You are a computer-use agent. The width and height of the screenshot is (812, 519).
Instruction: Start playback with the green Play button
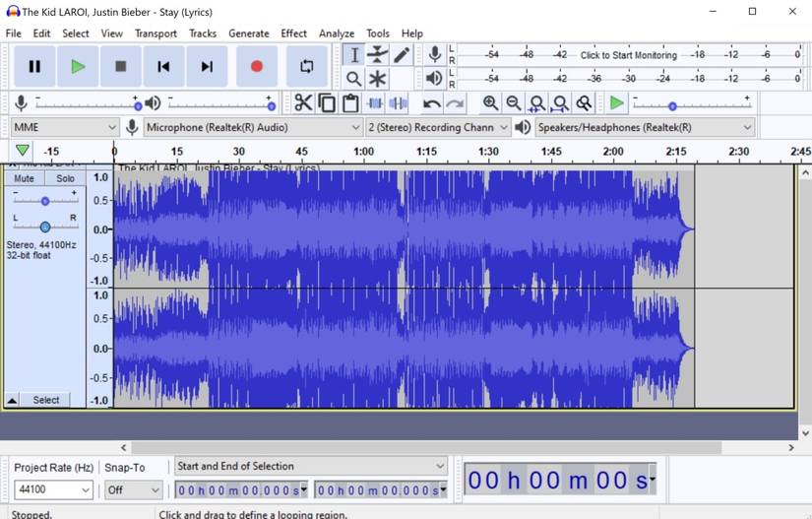pos(78,66)
